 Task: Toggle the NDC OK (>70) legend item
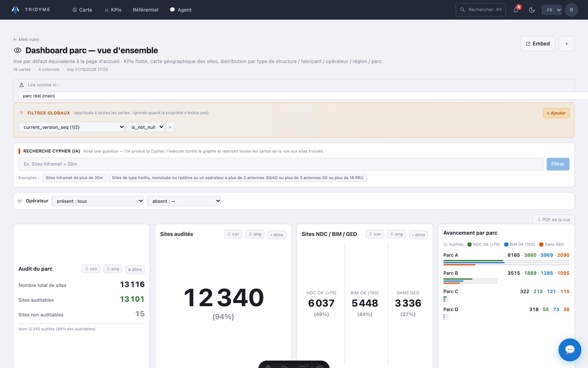[483, 244]
